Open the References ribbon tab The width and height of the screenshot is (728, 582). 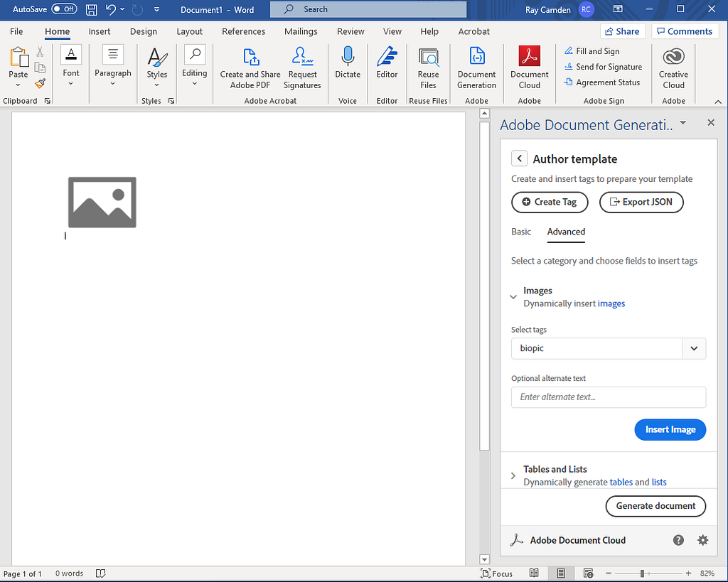point(243,31)
